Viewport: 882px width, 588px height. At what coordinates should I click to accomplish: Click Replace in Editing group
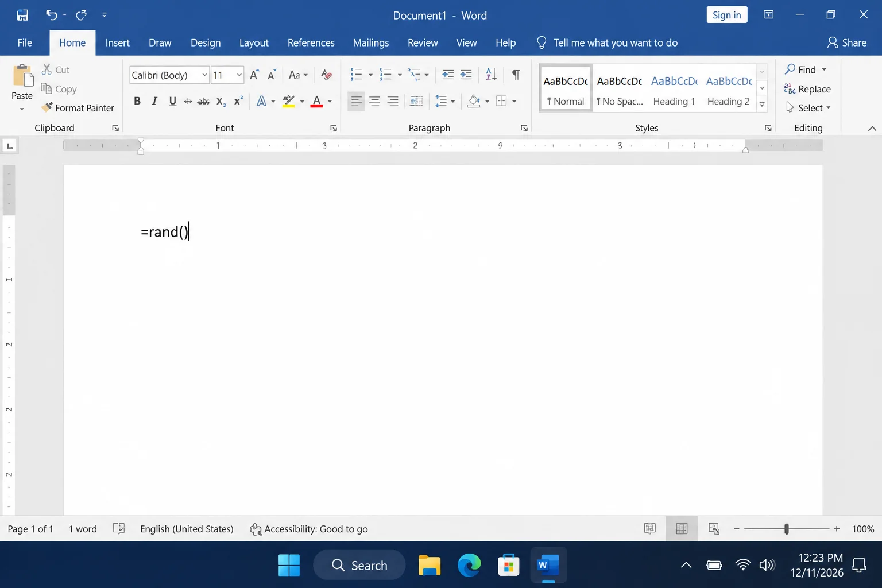pos(807,89)
